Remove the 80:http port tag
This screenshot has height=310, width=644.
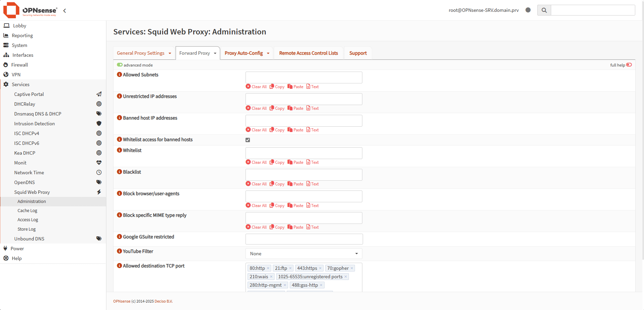coord(268,268)
